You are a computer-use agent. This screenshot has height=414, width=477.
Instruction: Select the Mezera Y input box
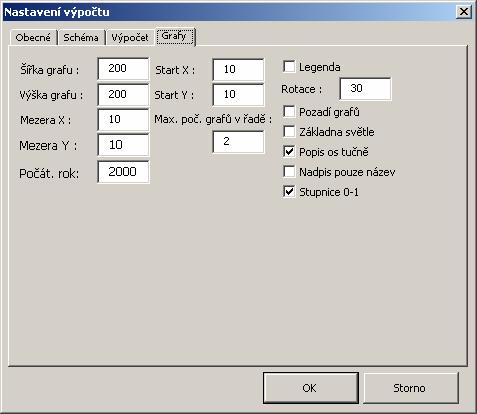(x=123, y=145)
